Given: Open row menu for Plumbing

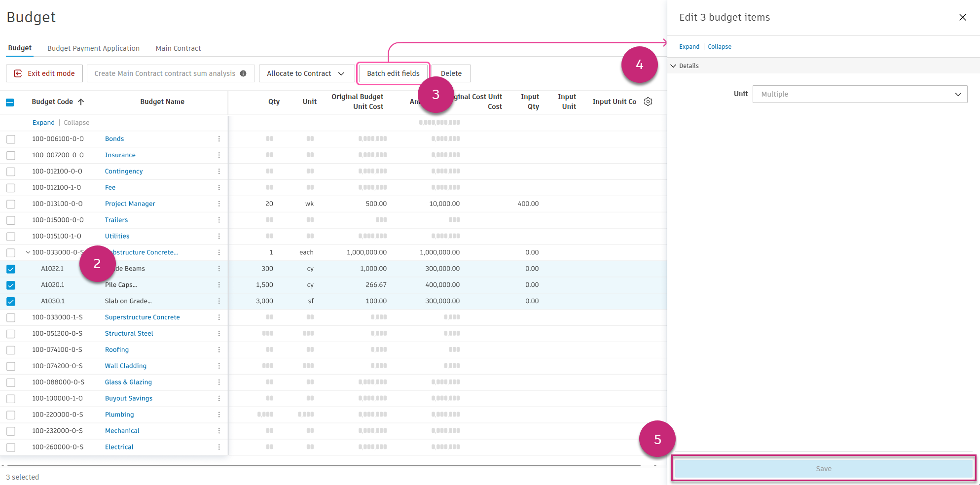Looking at the screenshot, I should pos(219,415).
